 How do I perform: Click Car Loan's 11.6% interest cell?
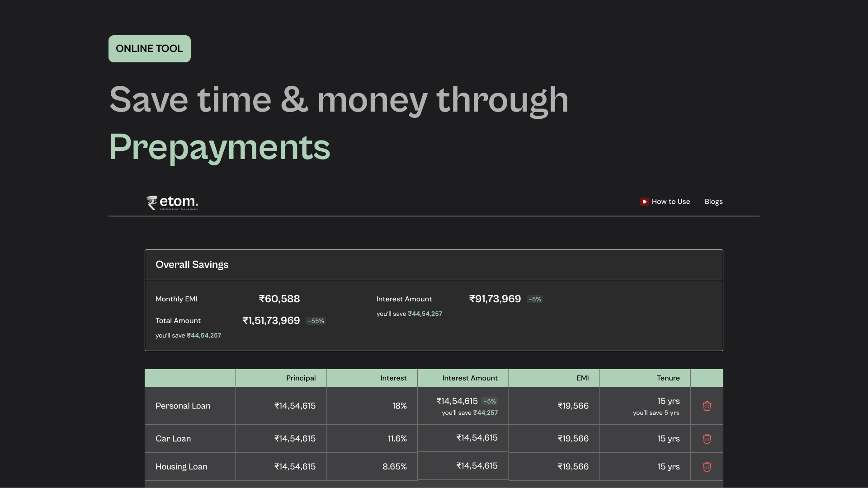point(397,438)
